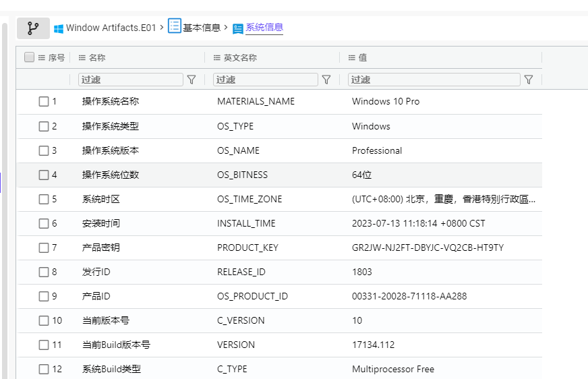Toggle the select-all checkbox in header
588x379 pixels.
(x=29, y=57)
